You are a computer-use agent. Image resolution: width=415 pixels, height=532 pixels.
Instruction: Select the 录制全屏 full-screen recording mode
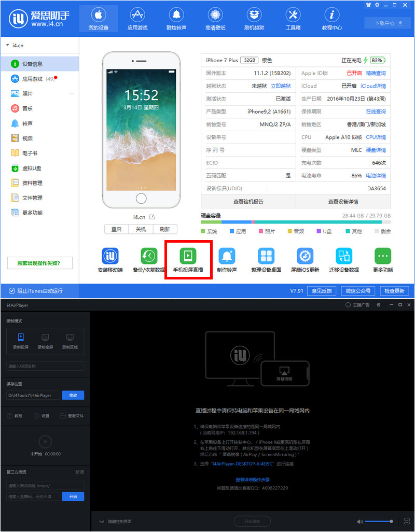click(x=45, y=341)
